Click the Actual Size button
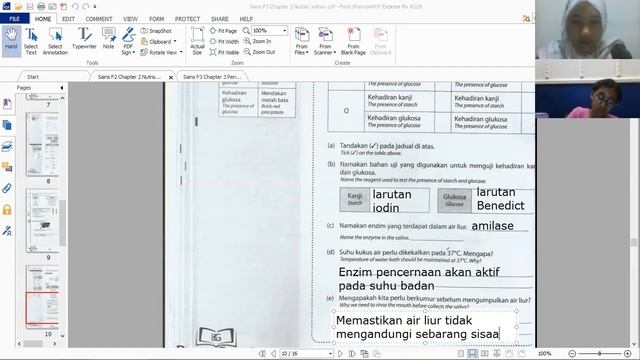This screenshot has width=640, height=360. coord(197,41)
